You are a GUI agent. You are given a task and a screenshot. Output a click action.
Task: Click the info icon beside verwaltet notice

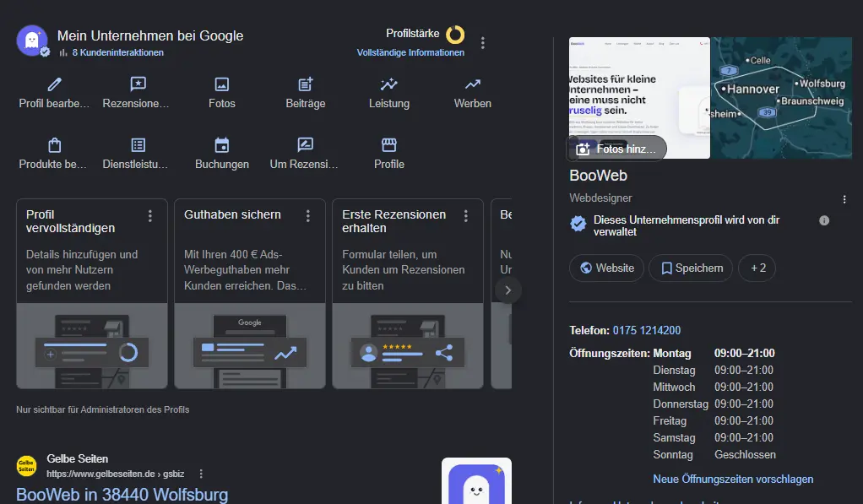point(824,220)
